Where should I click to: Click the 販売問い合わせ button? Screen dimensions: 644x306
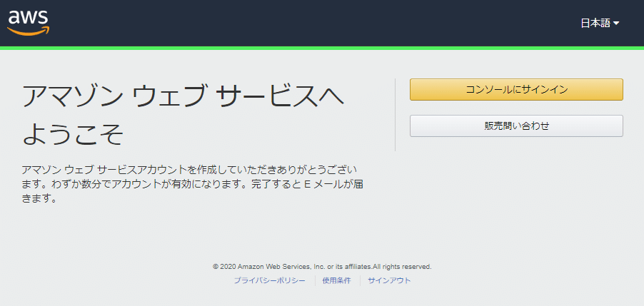tap(516, 126)
